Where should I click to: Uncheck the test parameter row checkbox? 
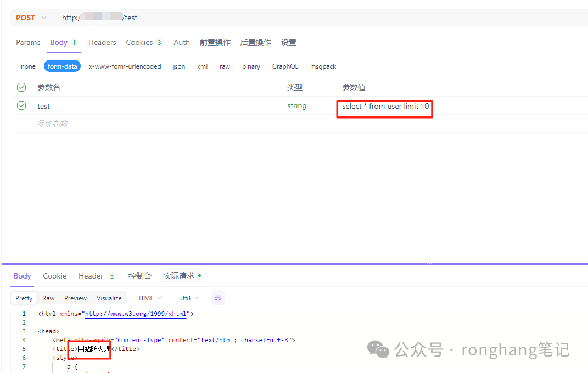pos(21,106)
